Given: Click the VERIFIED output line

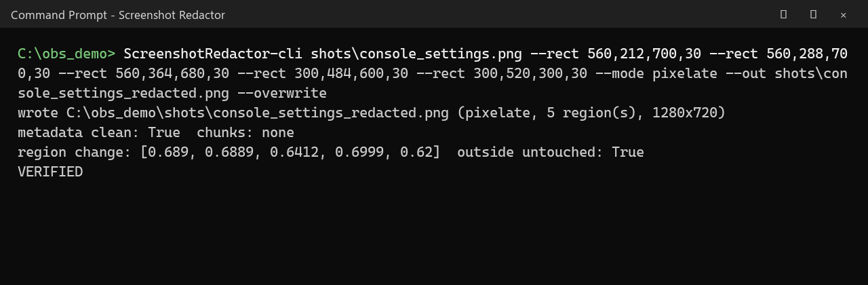Looking at the screenshot, I should (x=50, y=172).
